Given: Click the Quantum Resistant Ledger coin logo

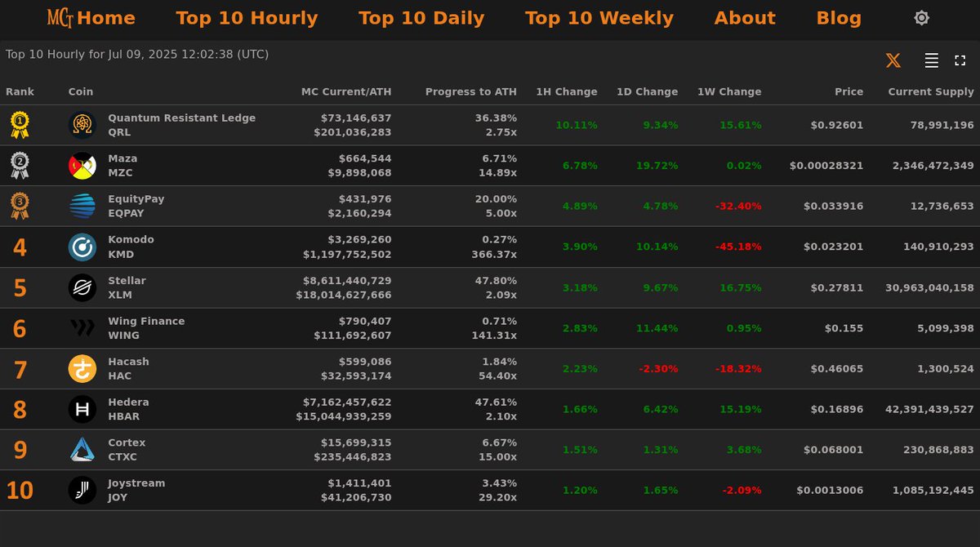Looking at the screenshot, I should point(82,125).
